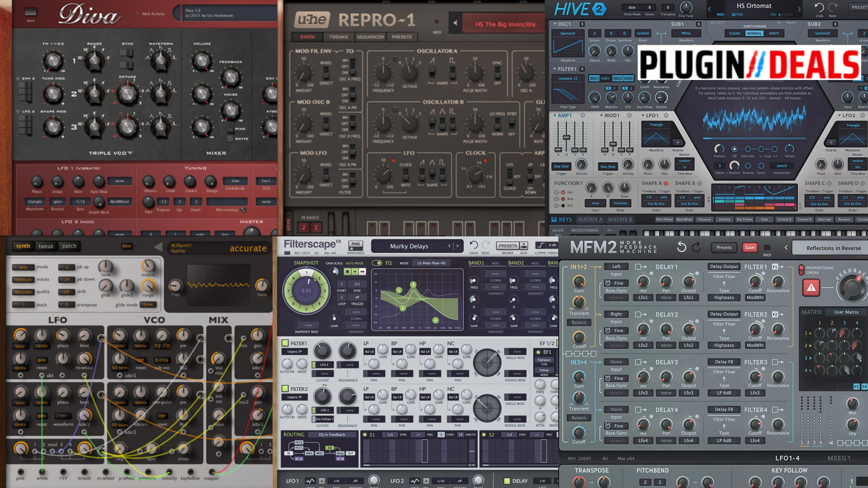Click the MFM2 Presets button

tap(724, 247)
